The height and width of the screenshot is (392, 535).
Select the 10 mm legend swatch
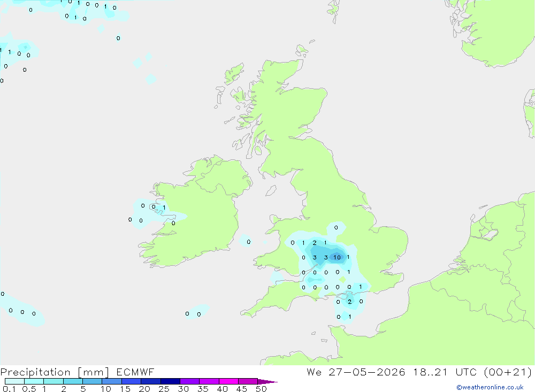coord(112,381)
